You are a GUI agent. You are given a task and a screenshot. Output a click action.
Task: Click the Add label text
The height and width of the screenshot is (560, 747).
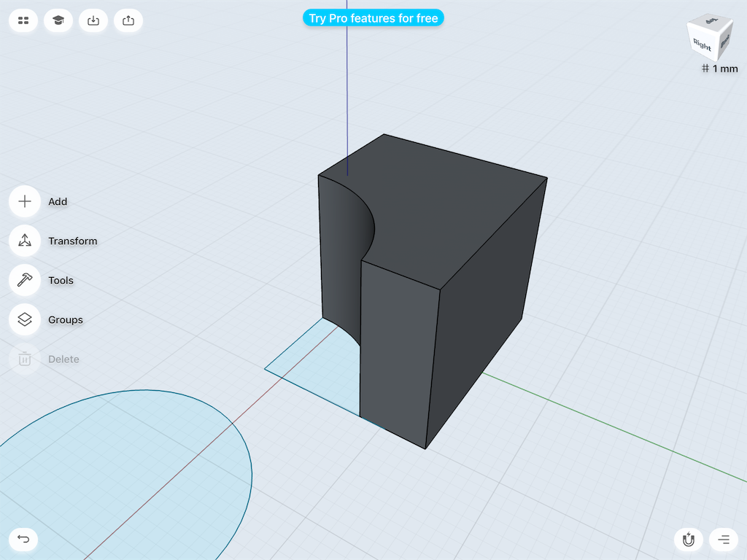tap(58, 201)
